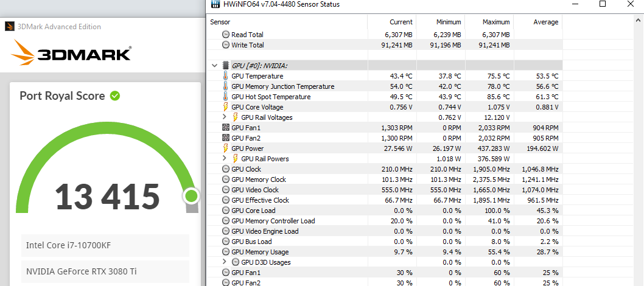Expand the GPU D3D Usages row
The height and width of the screenshot is (286, 644).
(x=224, y=262)
